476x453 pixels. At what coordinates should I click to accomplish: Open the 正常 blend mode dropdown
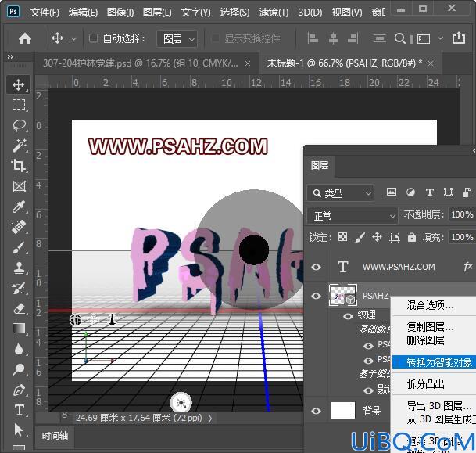click(353, 216)
